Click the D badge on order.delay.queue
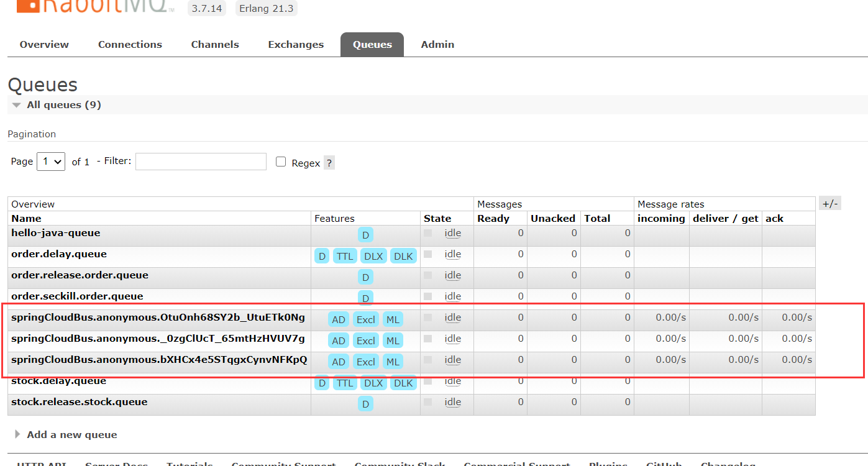The height and width of the screenshot is (466, 868). [x=322, y=256]
